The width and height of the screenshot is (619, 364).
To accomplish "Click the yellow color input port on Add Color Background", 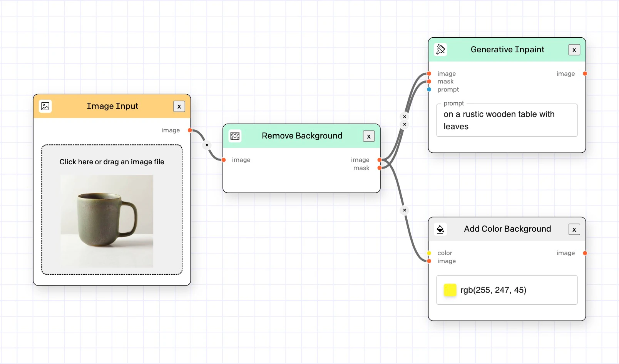I will pyautogui.click(x=428, y=253).
